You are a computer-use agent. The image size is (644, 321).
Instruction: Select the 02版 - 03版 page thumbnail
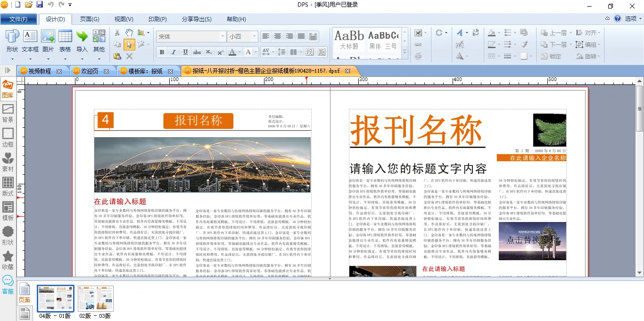[x=95, y=298]
